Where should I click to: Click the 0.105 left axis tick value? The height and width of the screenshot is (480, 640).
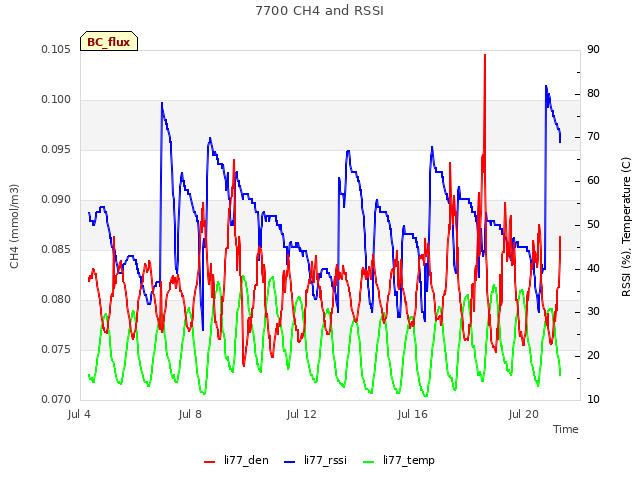click(56, 50)
